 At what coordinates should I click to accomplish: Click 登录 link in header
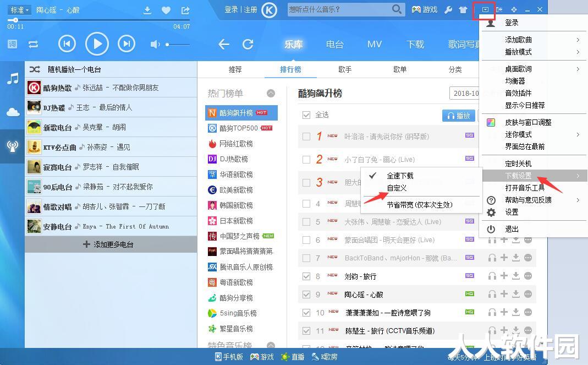click(231, 10)
